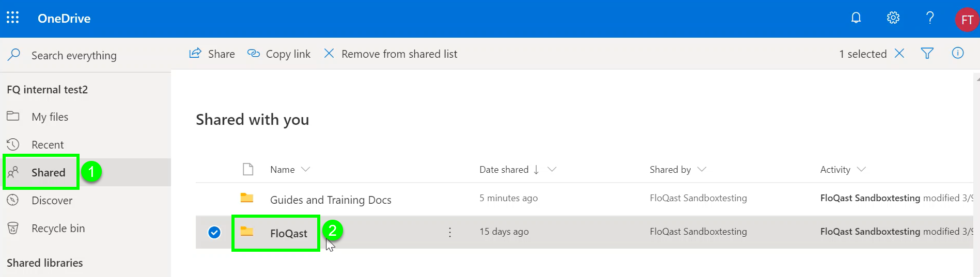Click the 1 selected label
This screenshot has width=980, height=277.
click(x=863, y=54)
